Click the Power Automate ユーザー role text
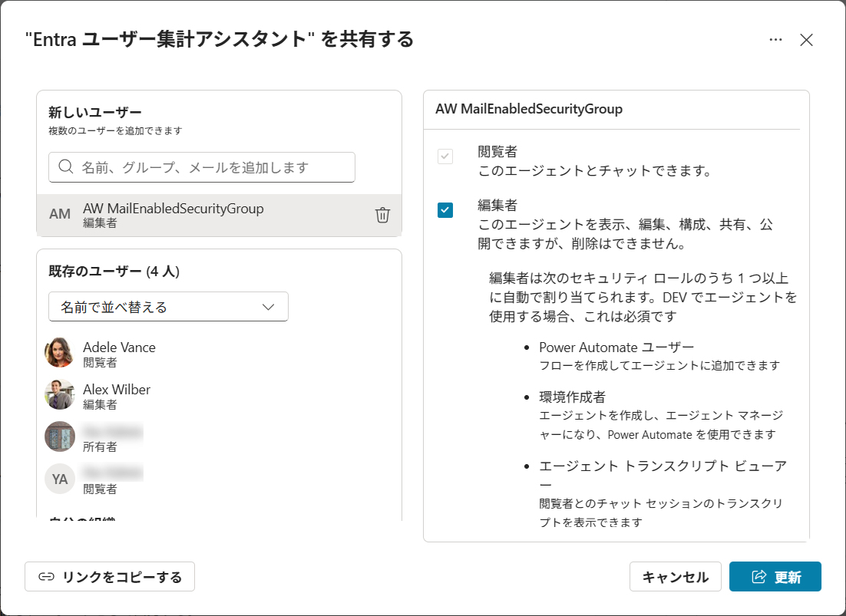 616,347
